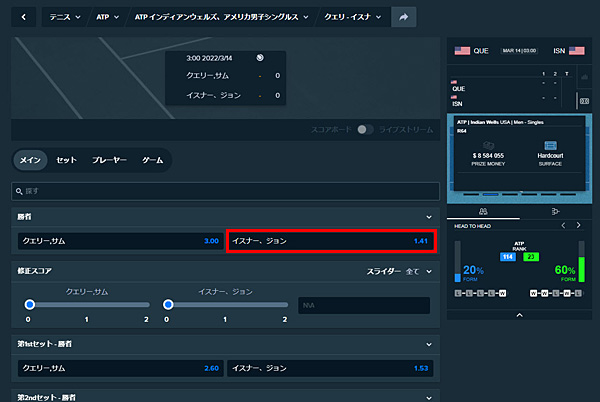Screen dimensions: 600x402
Task: Go to previous head-to-head stat
Action: [563, 226]
